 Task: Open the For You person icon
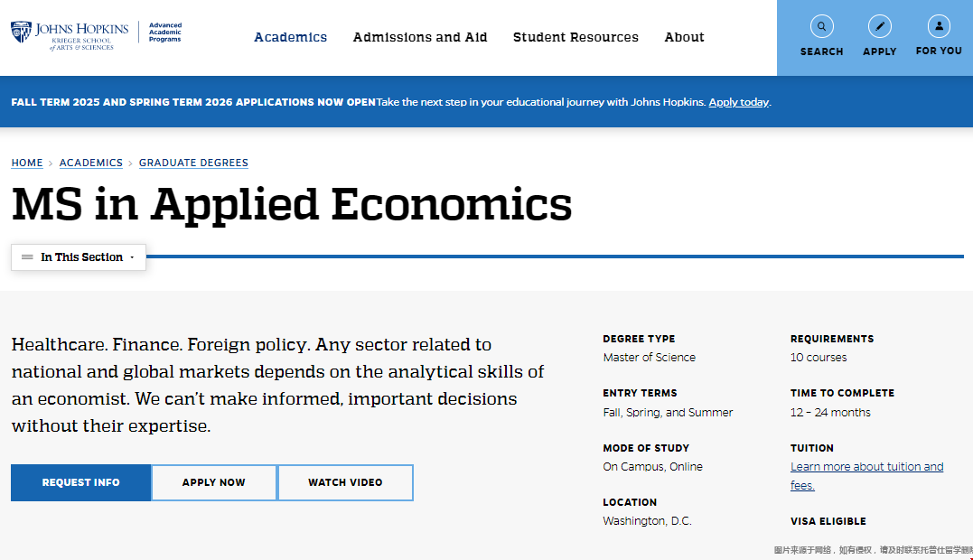coord(939,26)
